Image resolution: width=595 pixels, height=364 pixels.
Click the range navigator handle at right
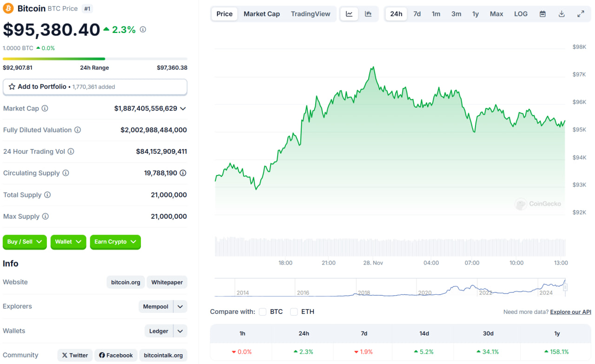click(565, 287)
